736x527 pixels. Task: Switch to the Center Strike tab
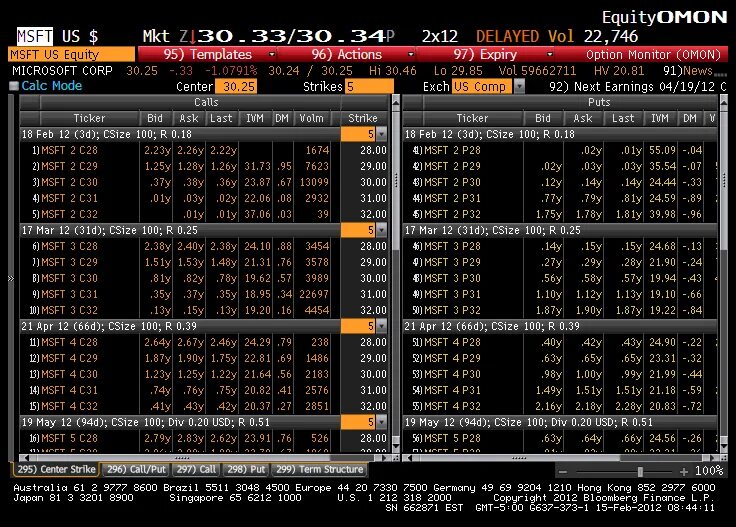click(56, 469)
